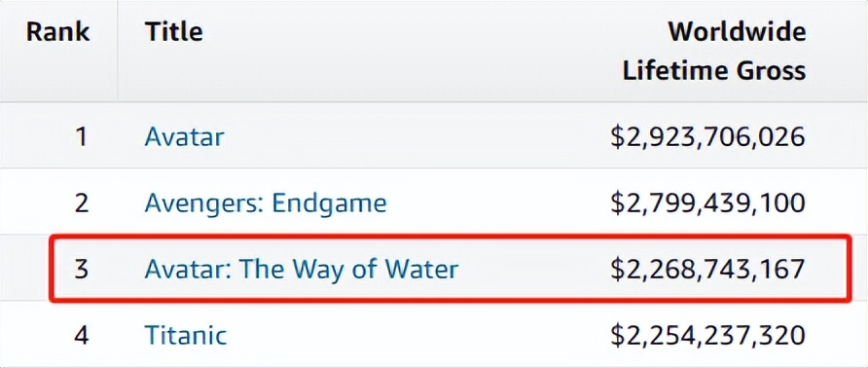Viewport: 868px width, 368px height.
Task: Click the red outline of the highlighted row
Action: [450, 237]
